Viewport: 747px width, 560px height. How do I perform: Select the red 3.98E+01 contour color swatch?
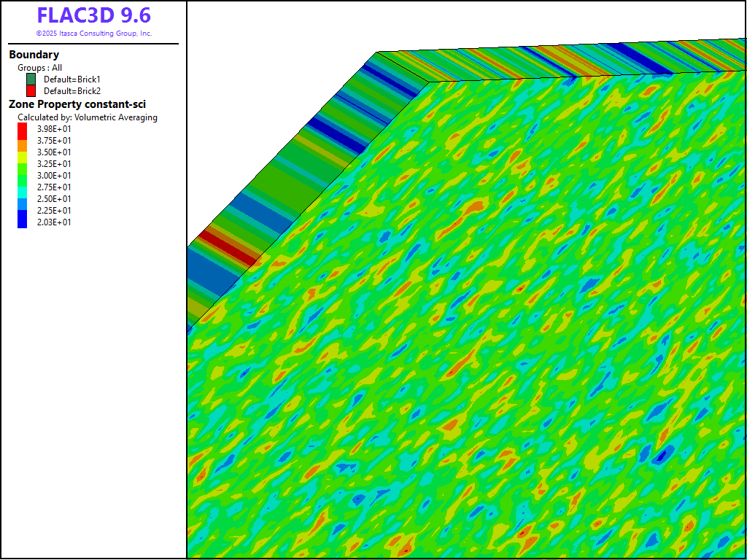pos(23,129)
